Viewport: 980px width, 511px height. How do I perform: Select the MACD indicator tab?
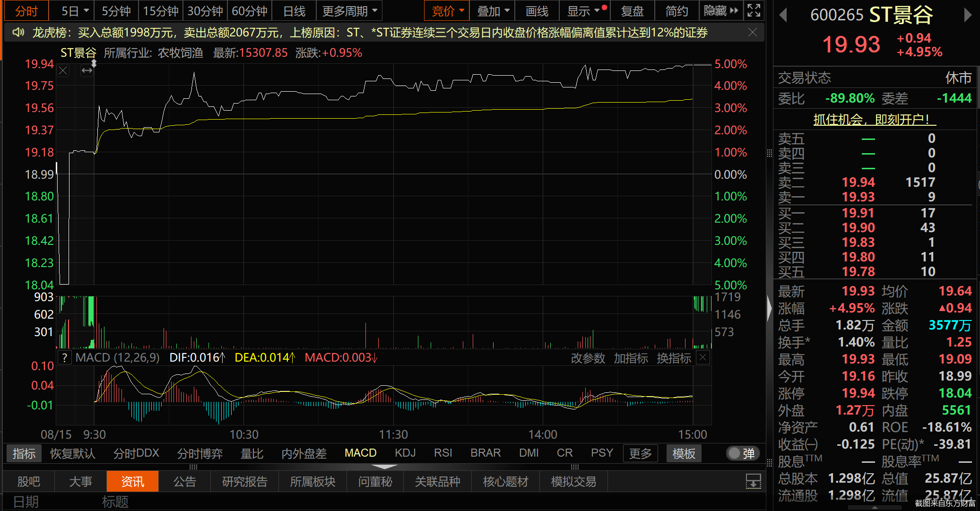(x=361, y=453)
